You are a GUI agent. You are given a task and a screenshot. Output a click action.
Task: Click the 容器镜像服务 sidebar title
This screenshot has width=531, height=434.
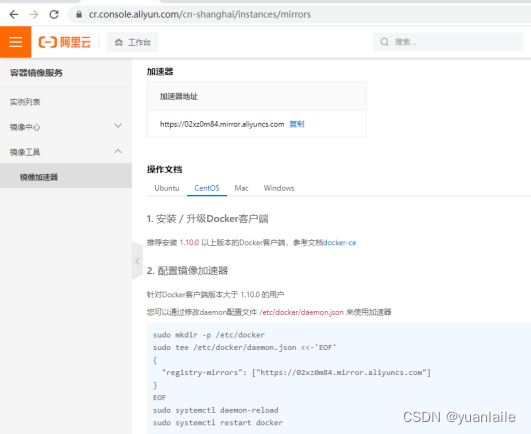36,73
